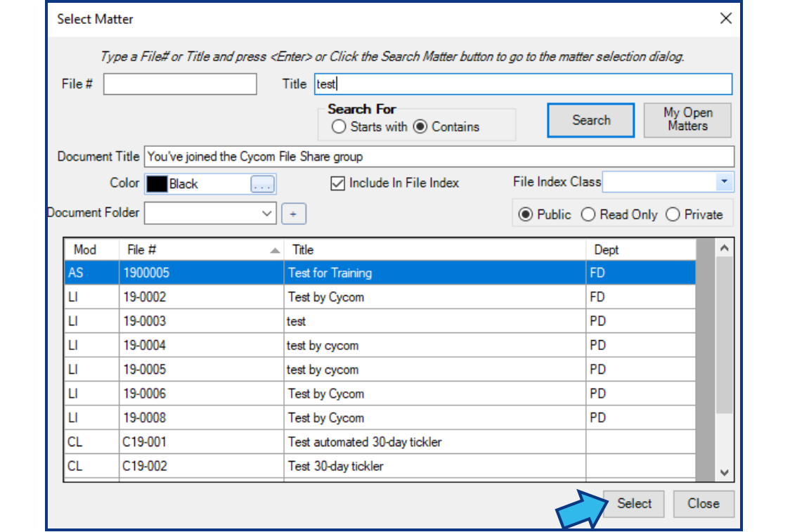
Task: Toggle Include In File Index checkbox
Action: tap(337, 183)
